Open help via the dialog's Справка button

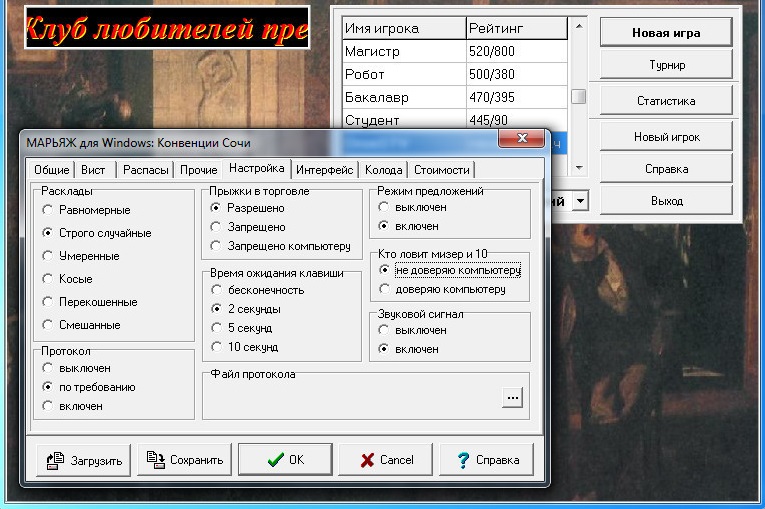[487, 460]
